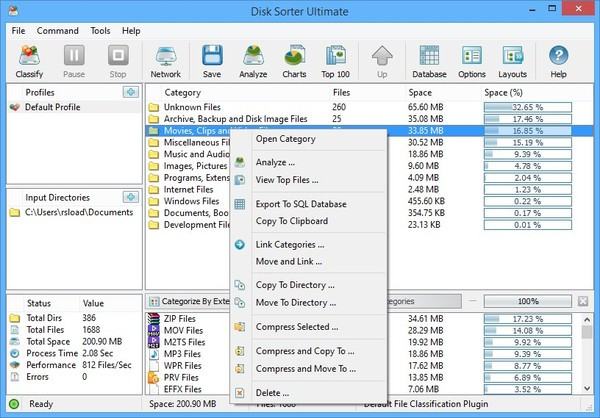Image resolution: width=600 pixels, height=418 pixels.
Task: Open the Database toolbar button
Action: (429, 60)
